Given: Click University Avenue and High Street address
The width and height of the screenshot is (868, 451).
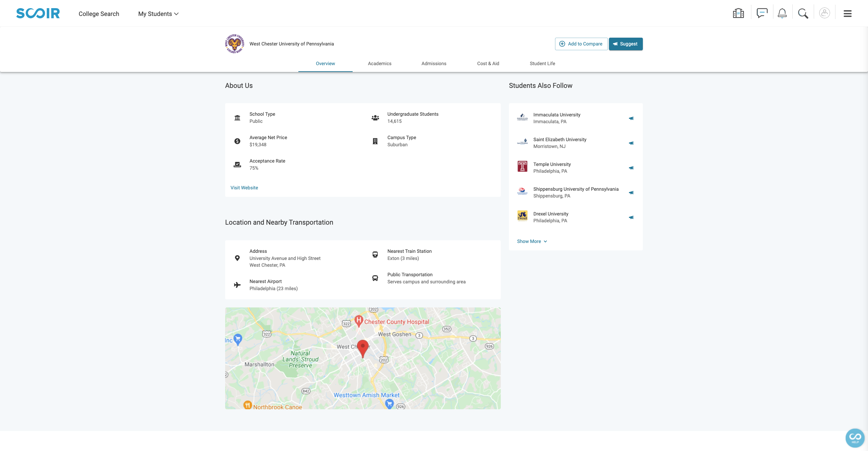Looking at the screenshot, I should (285, 258).
